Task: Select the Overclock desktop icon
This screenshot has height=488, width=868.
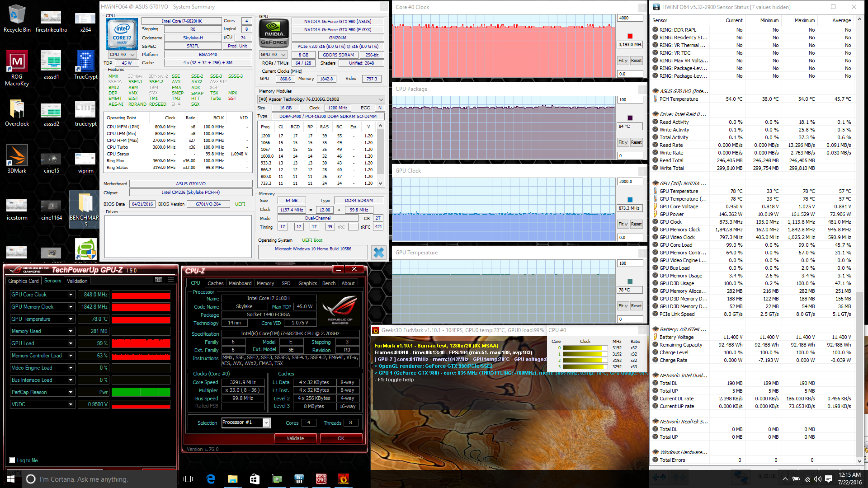Action: coord(17,113)
